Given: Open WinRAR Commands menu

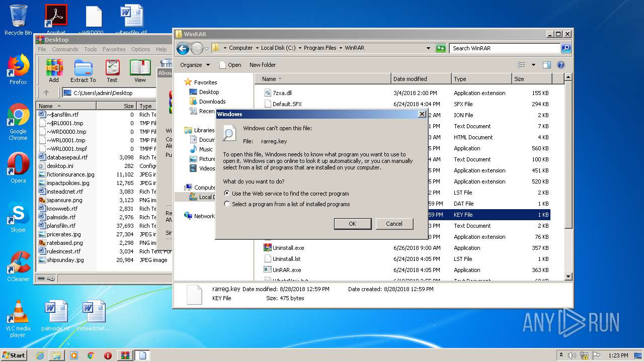Looking at the screenshot, I should pos(65,49).
